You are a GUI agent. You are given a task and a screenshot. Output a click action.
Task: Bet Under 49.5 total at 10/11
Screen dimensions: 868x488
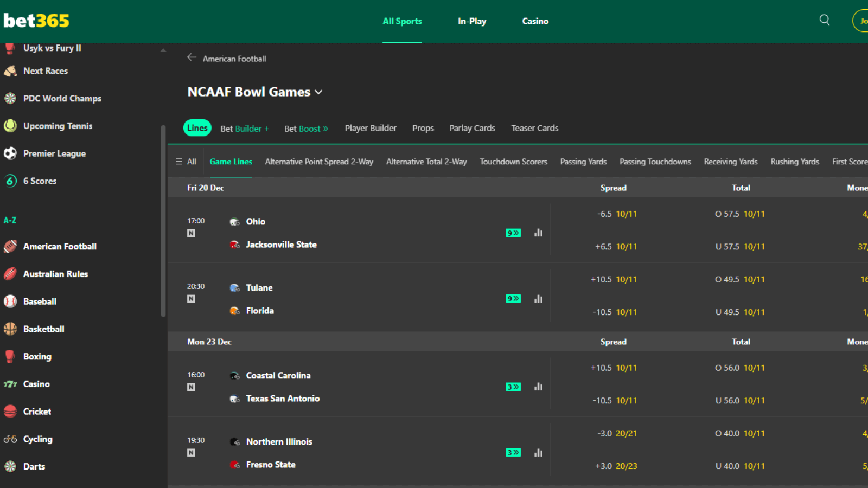[x=740, y=312]
